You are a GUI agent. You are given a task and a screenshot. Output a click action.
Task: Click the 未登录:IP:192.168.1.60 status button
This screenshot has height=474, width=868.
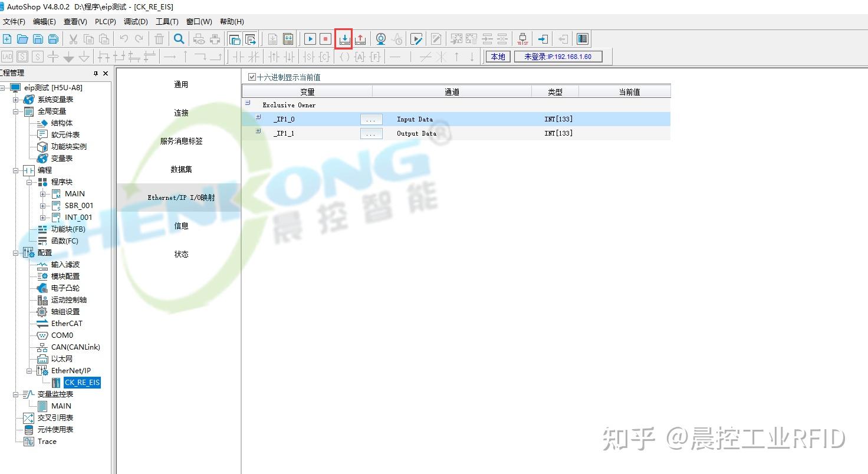click(558, 57)
